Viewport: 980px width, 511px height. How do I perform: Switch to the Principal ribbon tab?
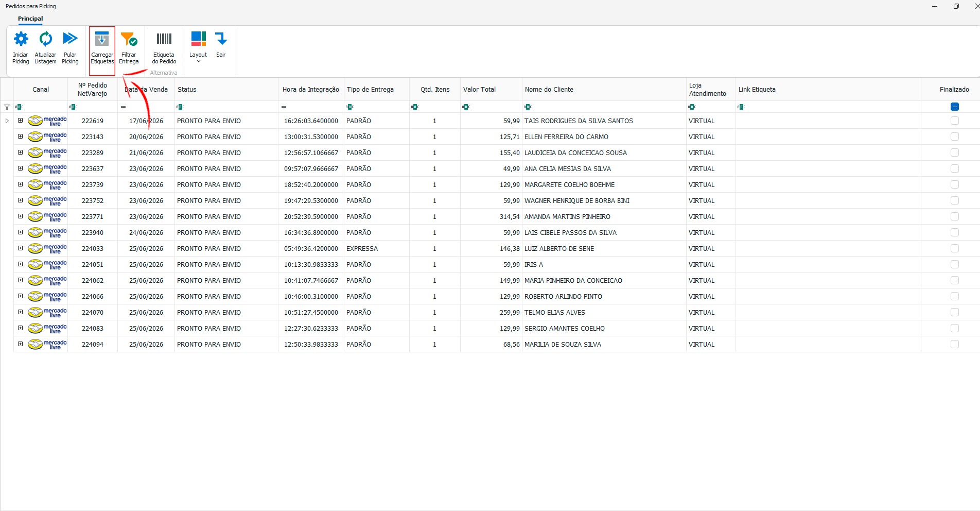(x=30, y=19)
